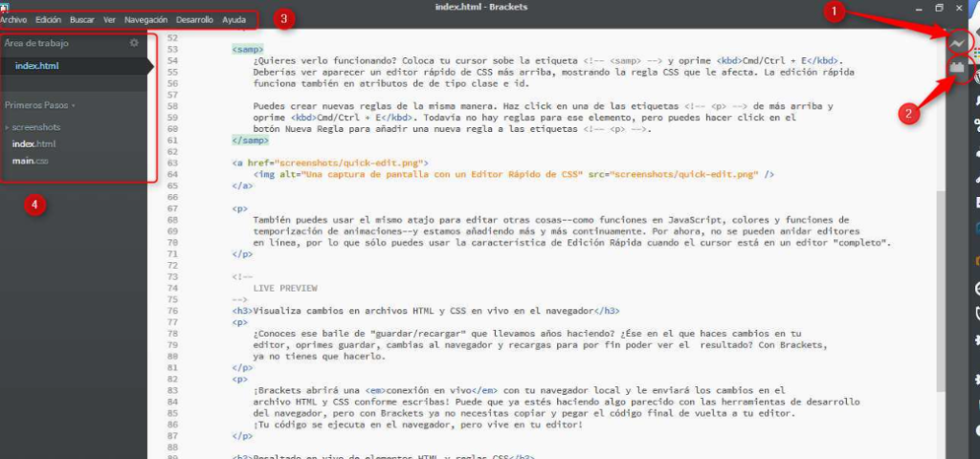Image resolution: width=980 pixels, height=459 pixels.
Task: Open the Ver menu
Action: (x=109, y=20)
